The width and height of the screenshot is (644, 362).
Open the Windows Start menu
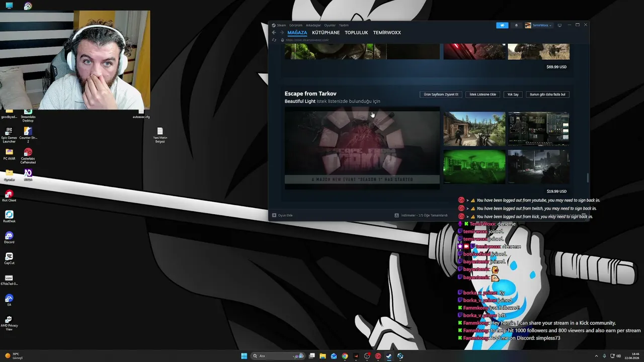(244, 356)
